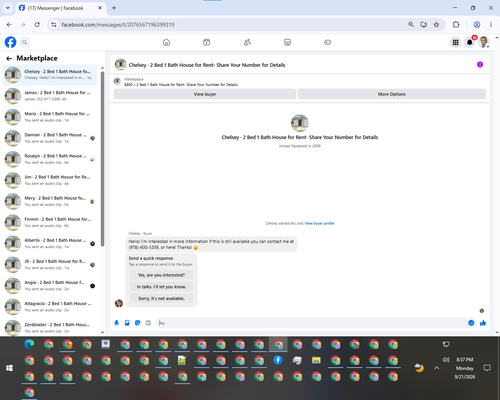Open the Chrome three-dot menu
The image size is (500, 400).
(491, 25)
